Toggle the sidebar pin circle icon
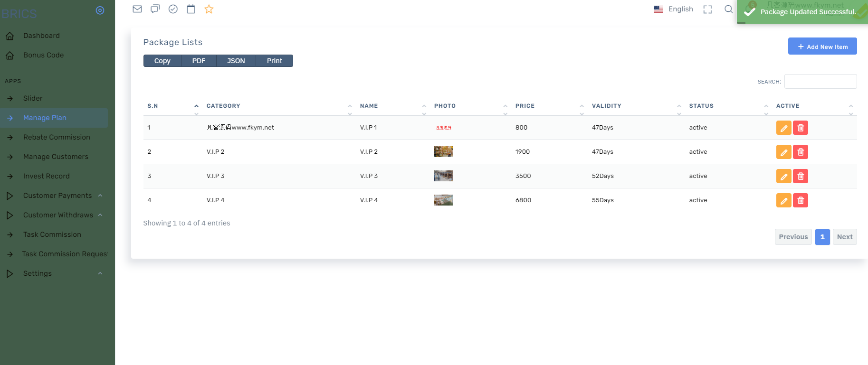Screen dimensions: 868x365 [100, 10]
